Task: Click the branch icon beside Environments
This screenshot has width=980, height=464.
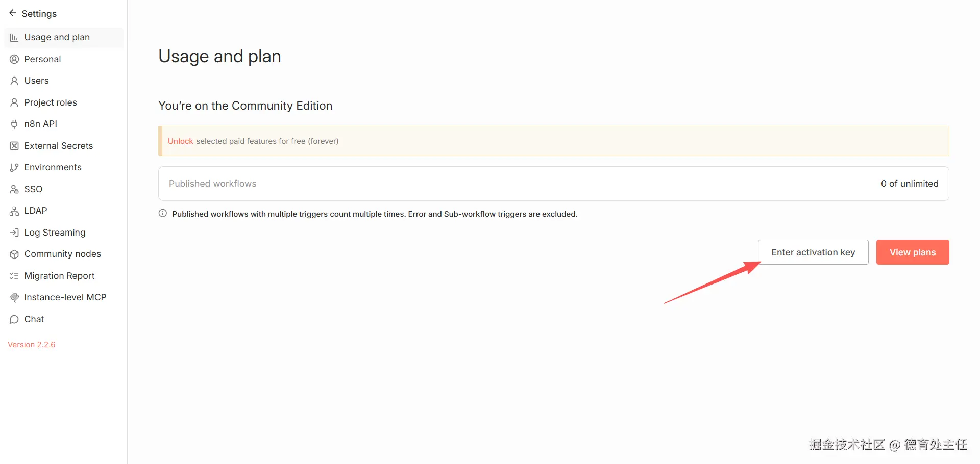Action: [14, 167]
